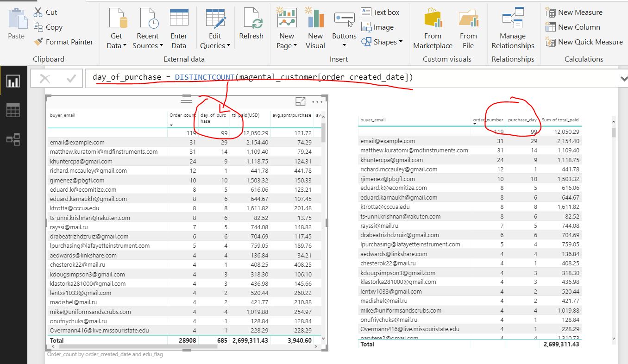Expand the formula bar chevron
The width and height of the screenshot is (628, 364).
(623, 79)
